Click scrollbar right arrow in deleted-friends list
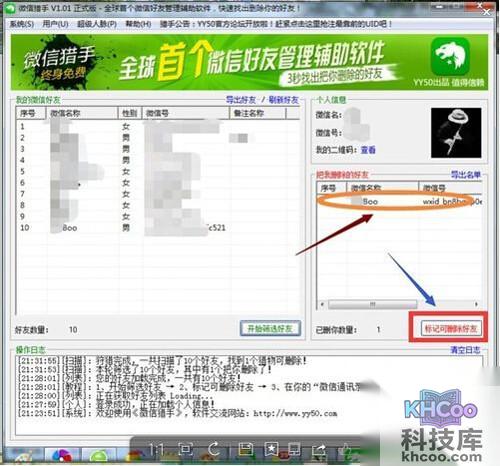The image size is (500, 466). 477,304
